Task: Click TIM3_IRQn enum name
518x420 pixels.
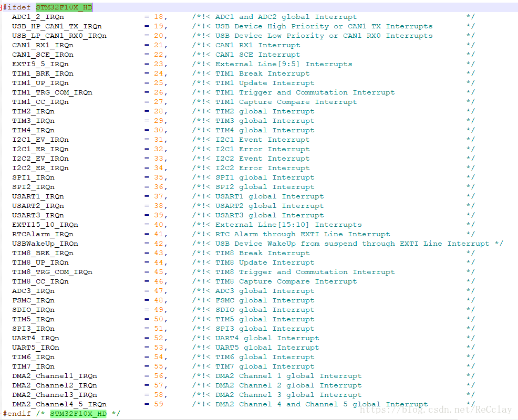Action: coord(34,121)
